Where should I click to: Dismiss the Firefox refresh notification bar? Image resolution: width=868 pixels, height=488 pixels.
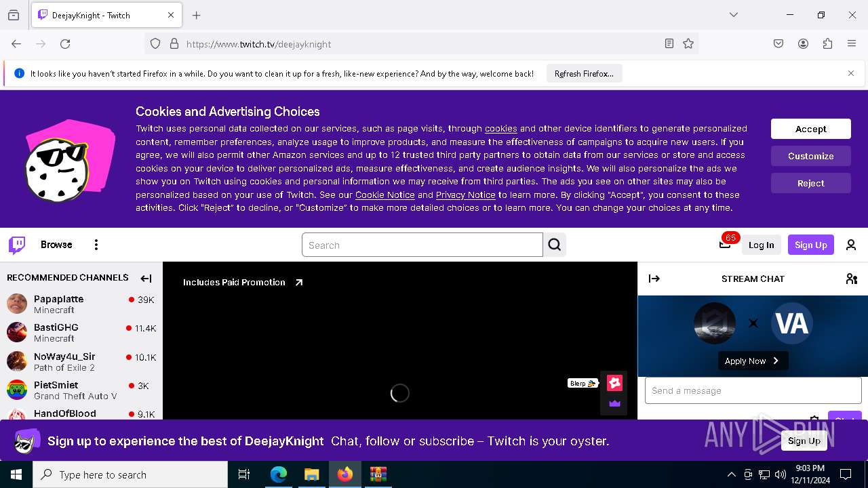tap(851, 73)
